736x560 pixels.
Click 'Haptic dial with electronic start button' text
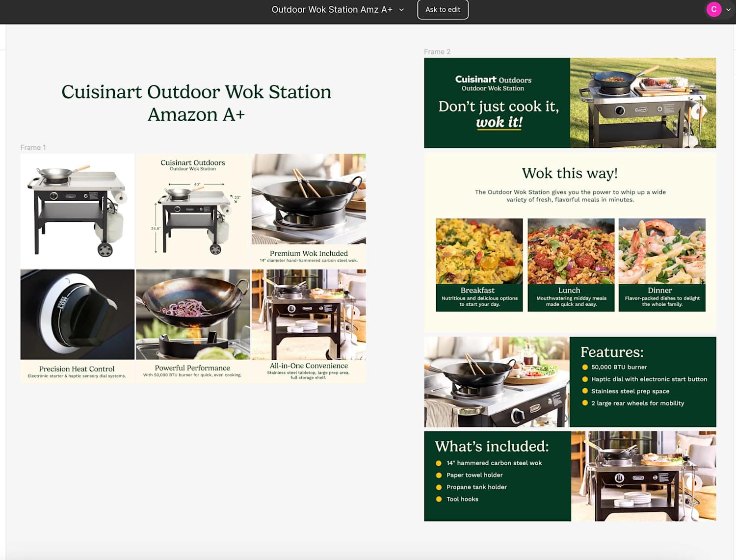point(649,379)
